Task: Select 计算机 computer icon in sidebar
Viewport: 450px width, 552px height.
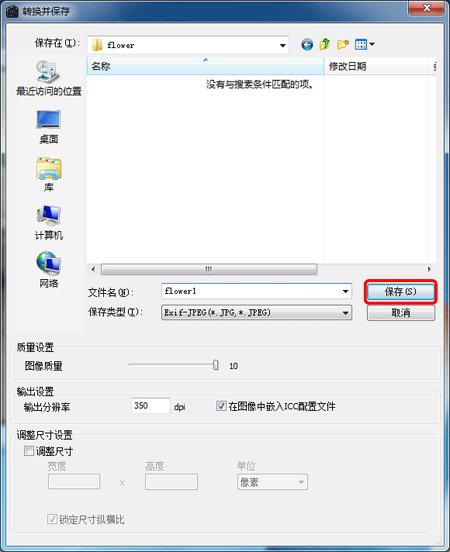Action: point(49,223)
